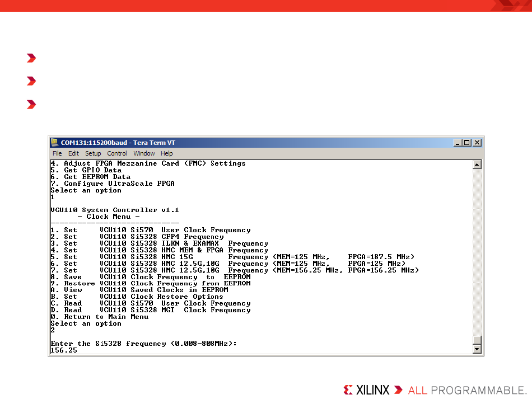Maximize the Tera Term window
Image resolution: width=532 pixels, height=399 pixels.
coord(467,143)
